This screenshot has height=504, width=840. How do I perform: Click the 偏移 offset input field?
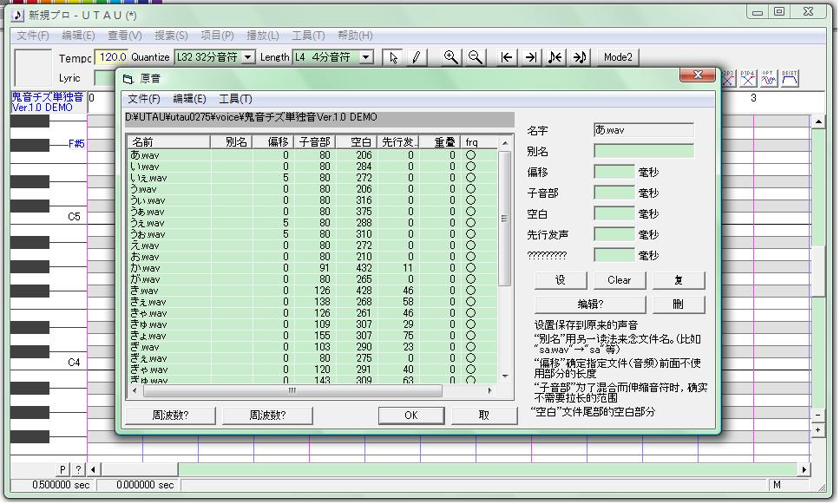coord(614,172)
